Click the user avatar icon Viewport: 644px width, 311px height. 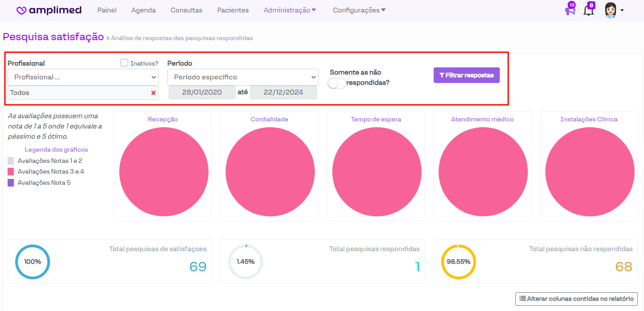point(611,10)
